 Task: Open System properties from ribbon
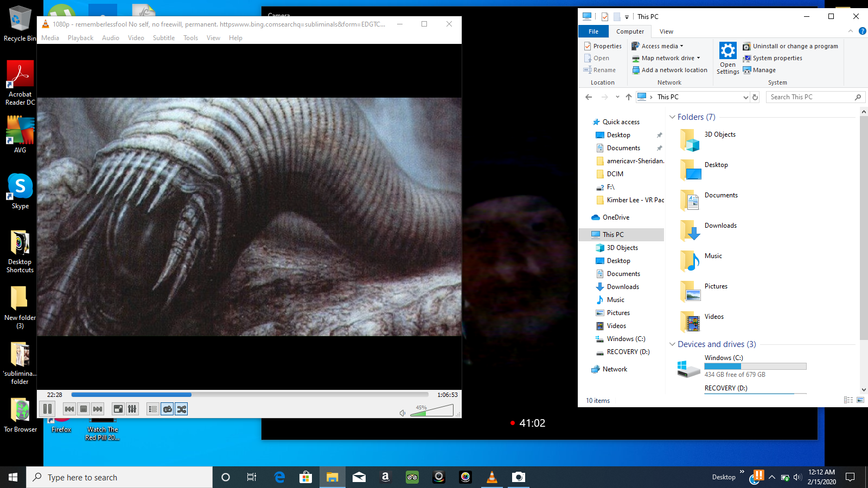773,58
